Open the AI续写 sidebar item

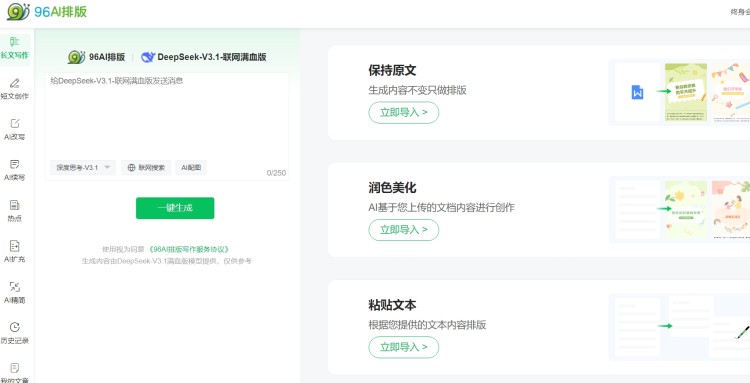(x=15, y=171)
